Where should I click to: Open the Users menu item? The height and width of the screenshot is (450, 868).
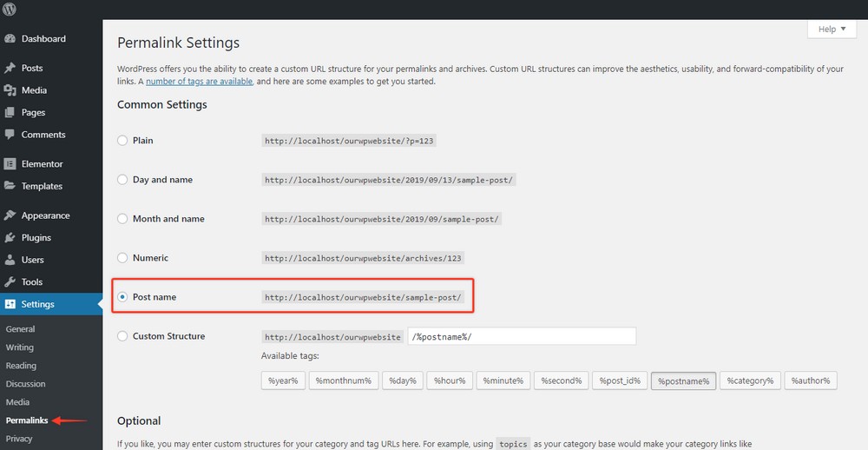tap(33, 260)
